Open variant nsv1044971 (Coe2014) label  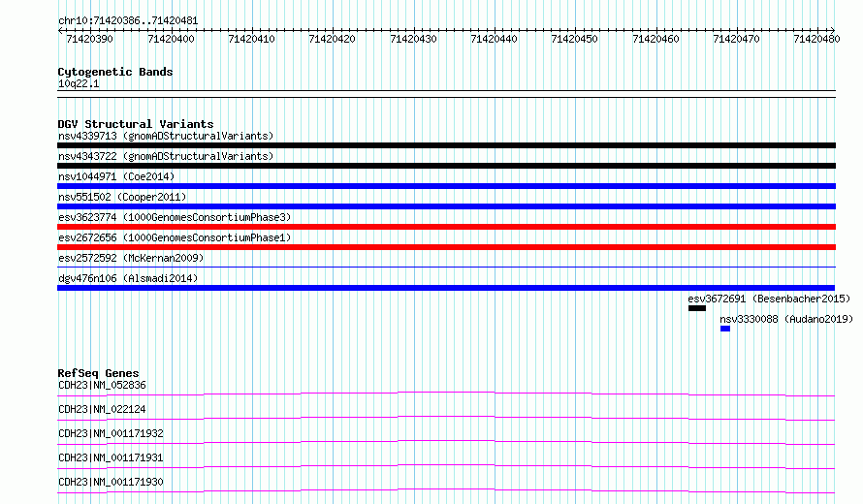[116, 176]
